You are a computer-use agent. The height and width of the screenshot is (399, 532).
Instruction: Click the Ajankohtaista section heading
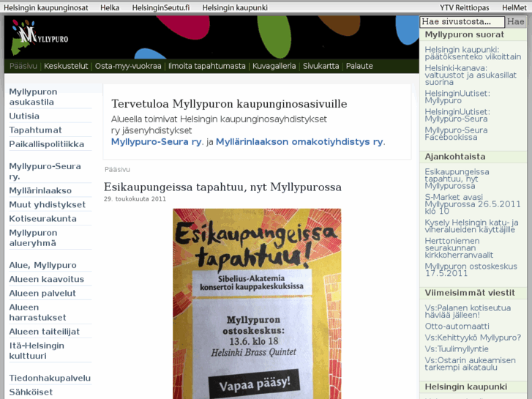[x=455, y=157]
